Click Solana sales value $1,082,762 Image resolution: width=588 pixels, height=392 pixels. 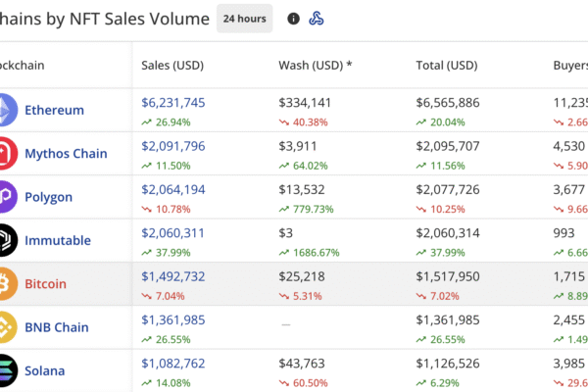click(173, 364)
